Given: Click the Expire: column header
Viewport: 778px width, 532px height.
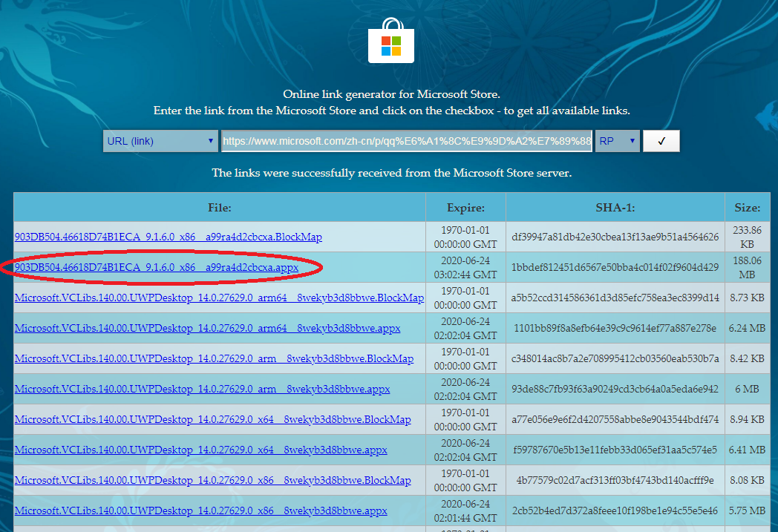Looking at the screenshot, I should tap(465, 207).
